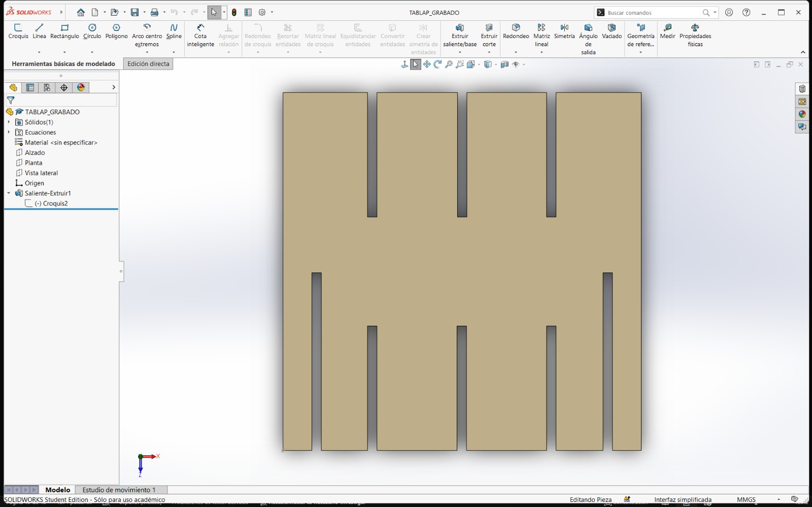
Task: Toggle hide/show items eye in view toolbar
Action: pyautogui.click(x=517, y=64)
